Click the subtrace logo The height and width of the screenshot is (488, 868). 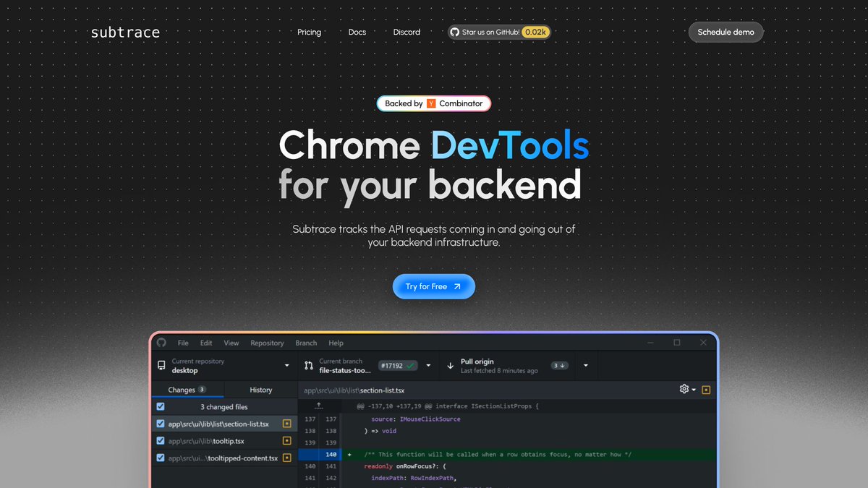point(125,32)
